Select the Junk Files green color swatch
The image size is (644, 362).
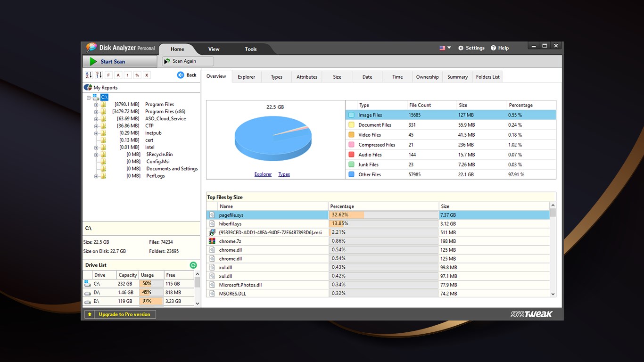click(x=351, y=165)
